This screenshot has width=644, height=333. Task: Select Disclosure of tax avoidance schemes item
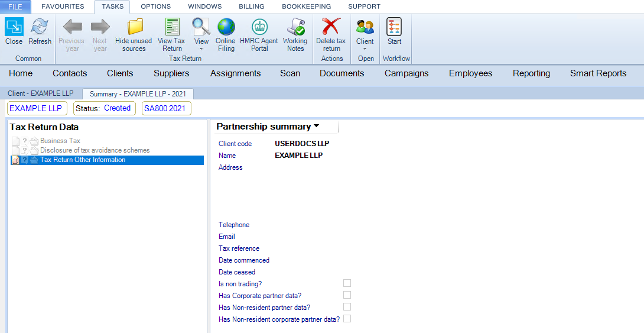tap(95, 150)
